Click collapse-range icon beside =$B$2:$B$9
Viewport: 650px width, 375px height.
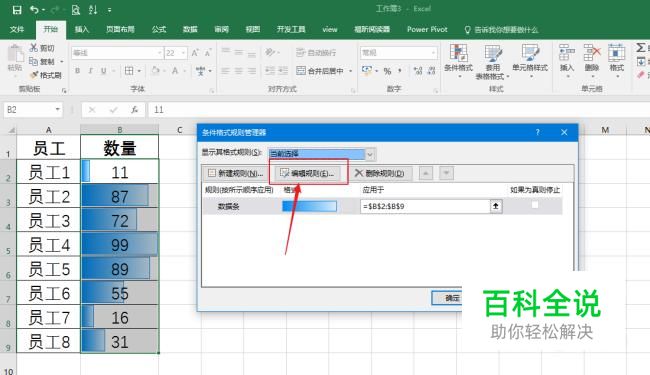(x=496, y=206)
